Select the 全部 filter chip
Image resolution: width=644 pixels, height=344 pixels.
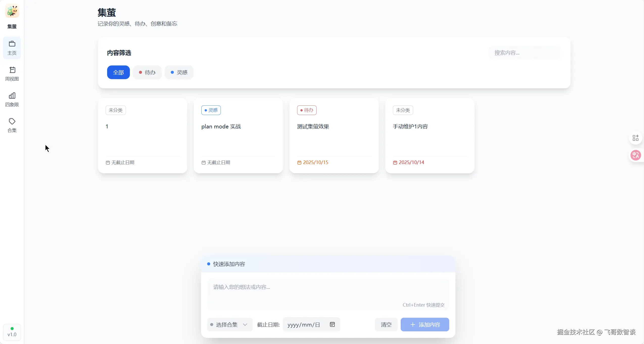tap(118, 73)
